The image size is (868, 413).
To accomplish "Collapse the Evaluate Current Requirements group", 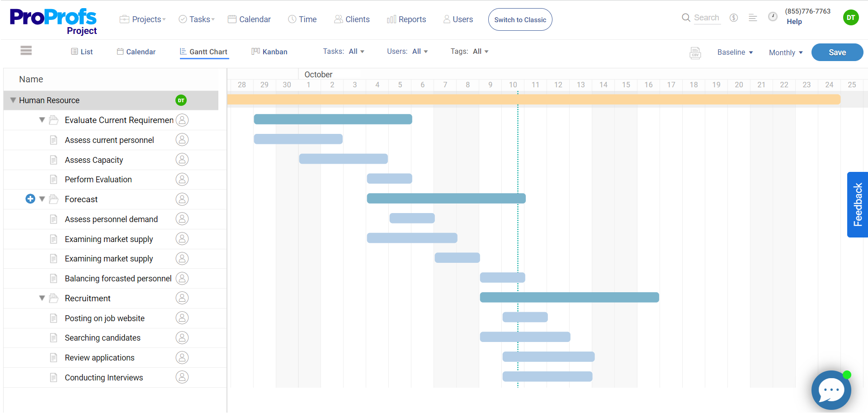I will click(x=42, y=120).
